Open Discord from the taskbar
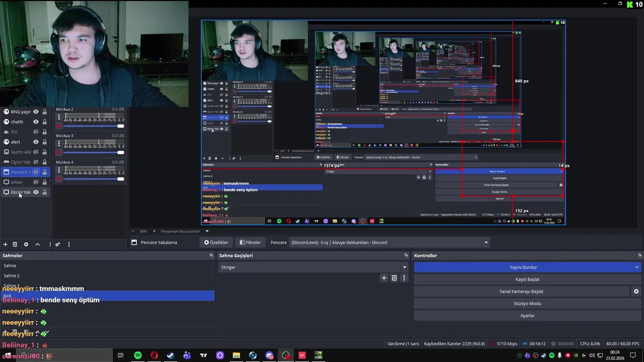The height and width of the screenshot is (362, 644). [269, 355]
